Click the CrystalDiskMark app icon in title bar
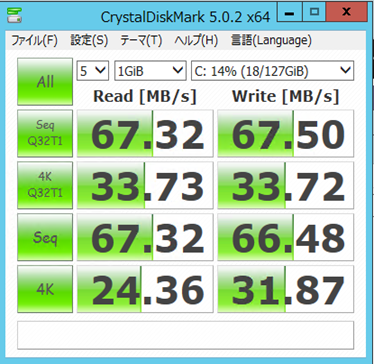 click(x=14, y=15)
